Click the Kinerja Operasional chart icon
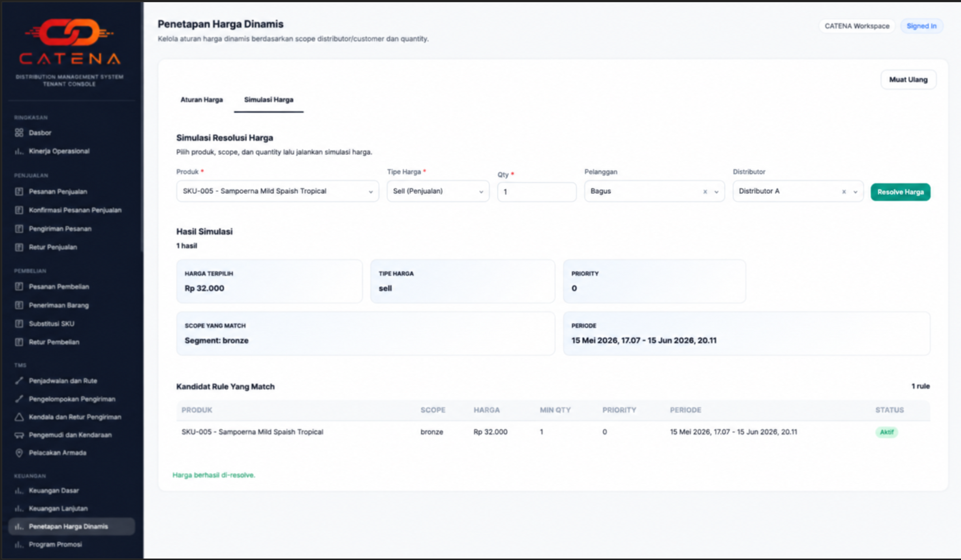This screenshot has width=961, height=560. coord(19,151)
